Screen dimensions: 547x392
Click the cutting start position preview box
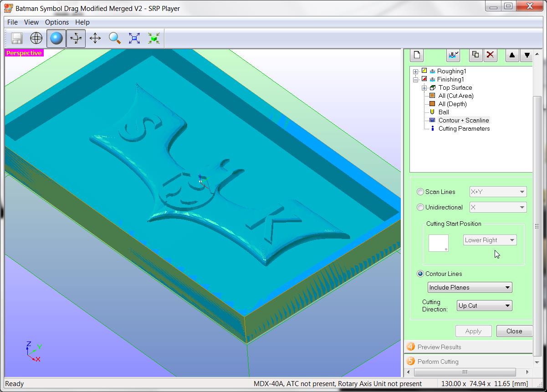439,243
